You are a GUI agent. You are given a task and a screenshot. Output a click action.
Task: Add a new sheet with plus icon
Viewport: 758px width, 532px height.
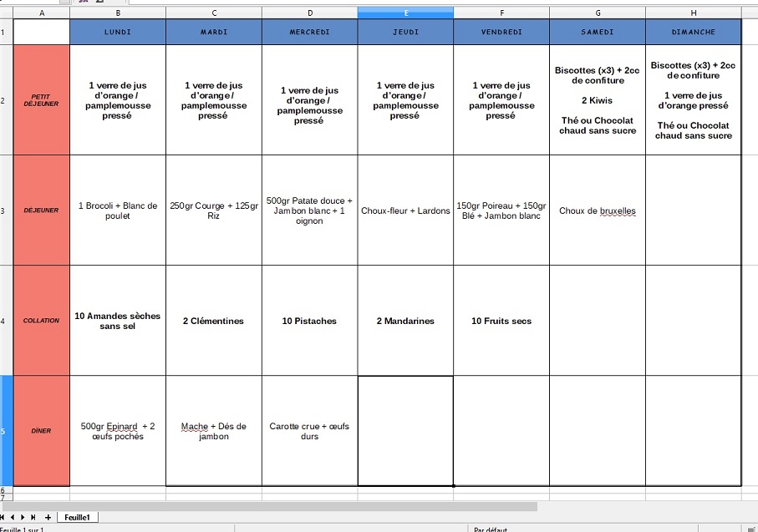pyautogui.click(x=48, y=517)
